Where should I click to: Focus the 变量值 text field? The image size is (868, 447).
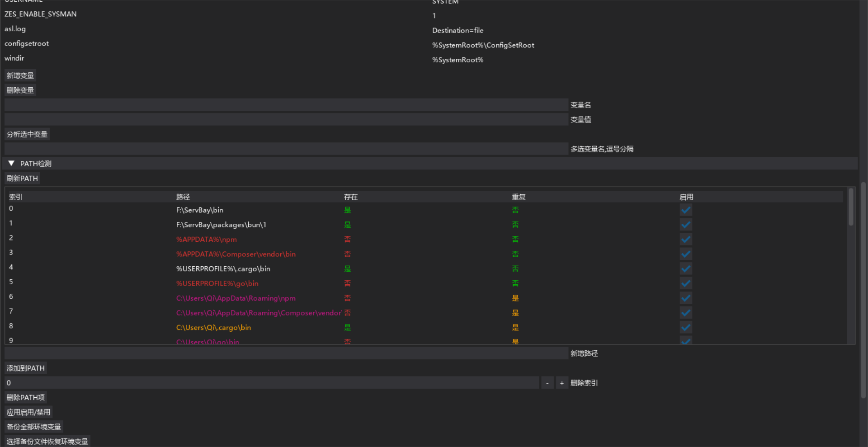pos(286,120)
